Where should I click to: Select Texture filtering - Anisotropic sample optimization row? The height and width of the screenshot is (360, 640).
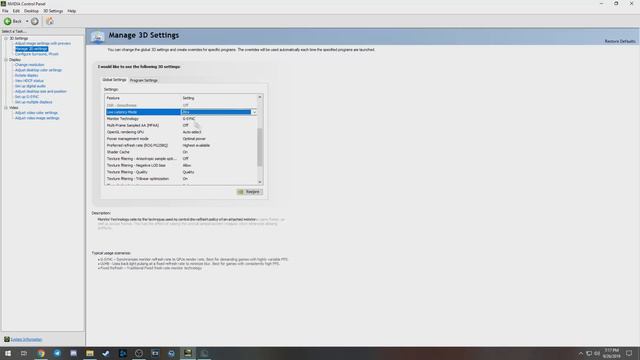click(x=181, y=159)
